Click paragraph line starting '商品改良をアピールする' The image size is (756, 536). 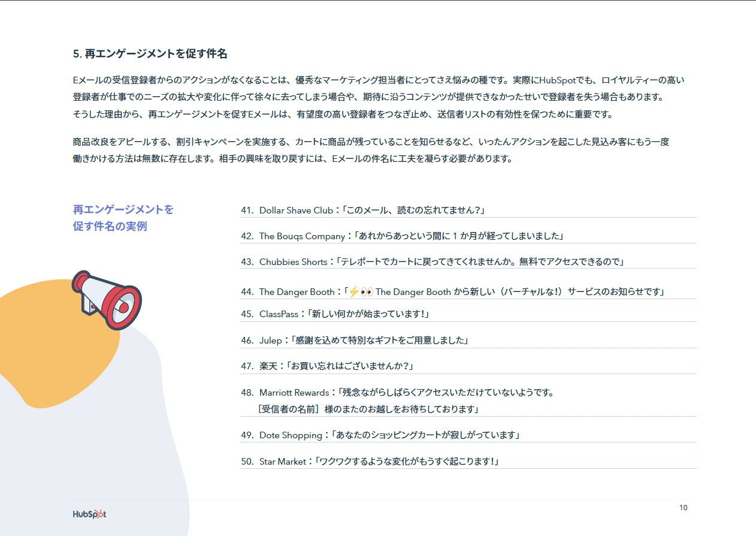coord(371,143)
